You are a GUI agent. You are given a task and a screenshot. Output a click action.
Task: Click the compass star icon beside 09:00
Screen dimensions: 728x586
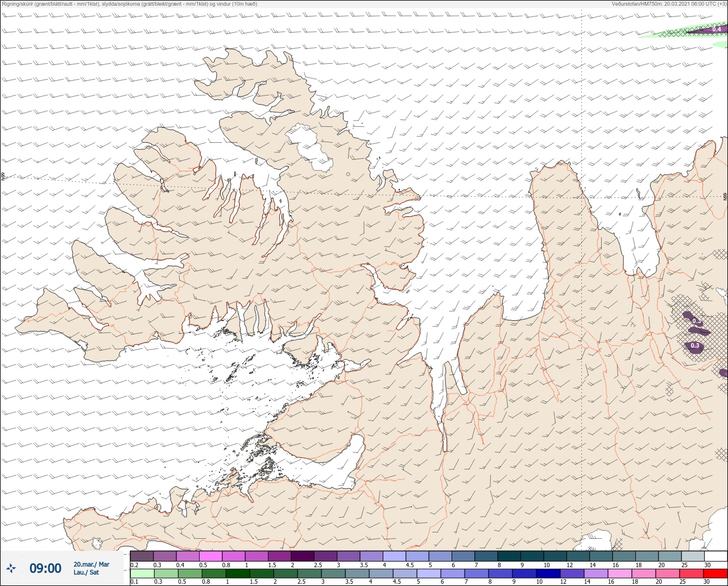tap(11, 568)
